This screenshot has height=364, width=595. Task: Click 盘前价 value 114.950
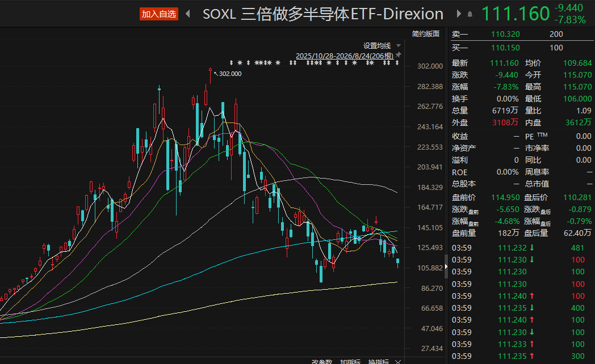pyautogui.click(x=505, y=197)
